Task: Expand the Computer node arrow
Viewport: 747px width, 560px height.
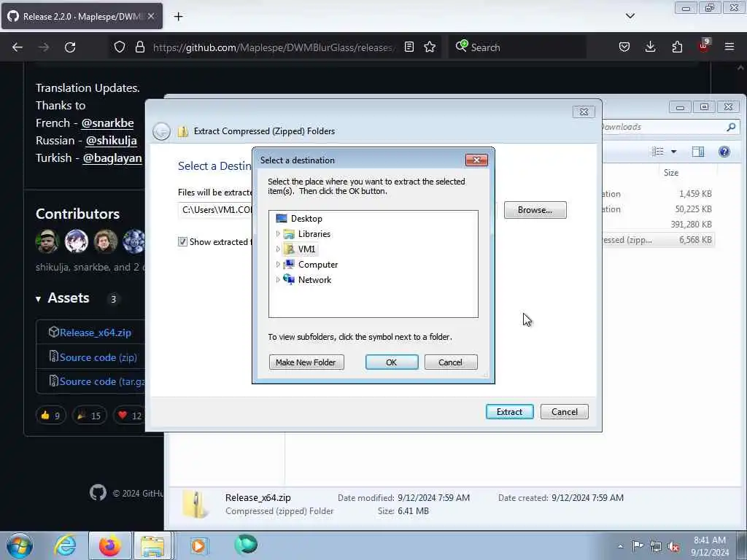Action: [278, 264]
